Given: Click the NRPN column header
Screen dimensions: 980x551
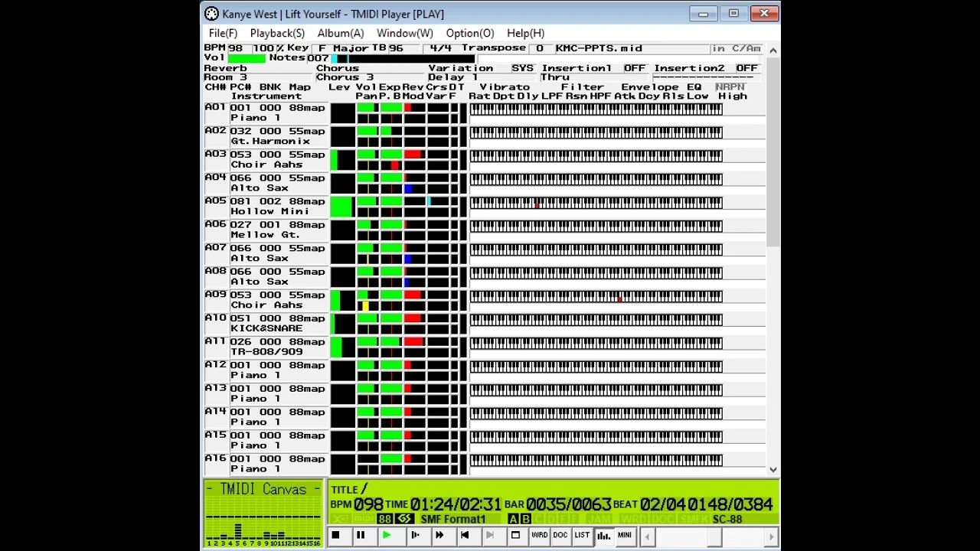Looking at the screenshot, I should tap(730, 87).
